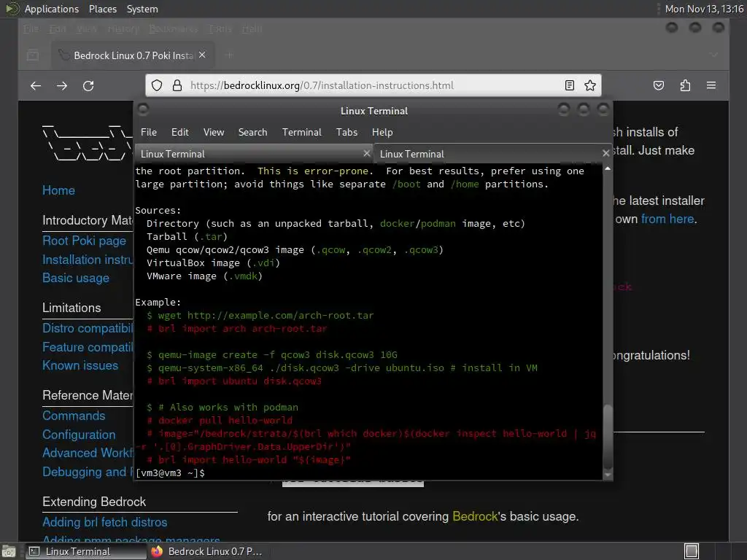The width and height of the screenshot is (747, 560).
Task: View site security padlock info
Action: click(177, 86)
